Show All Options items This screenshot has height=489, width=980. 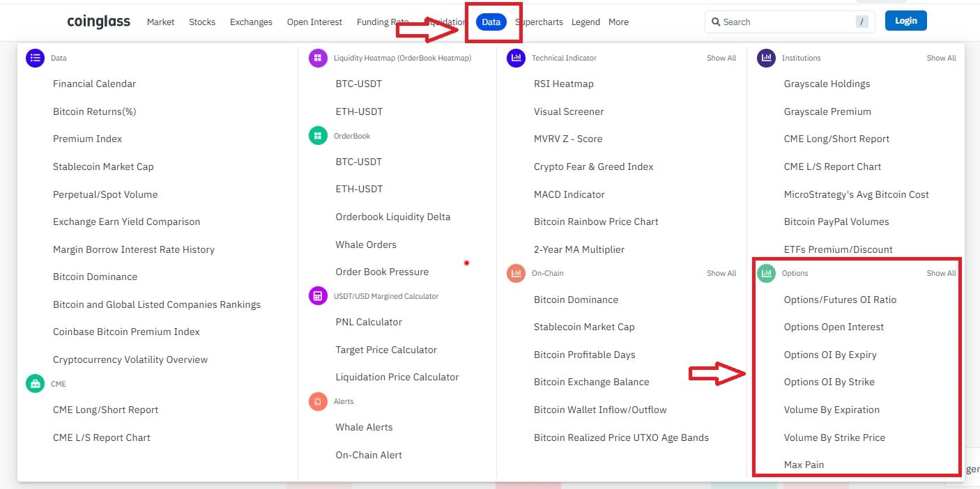tap(941, 273)
